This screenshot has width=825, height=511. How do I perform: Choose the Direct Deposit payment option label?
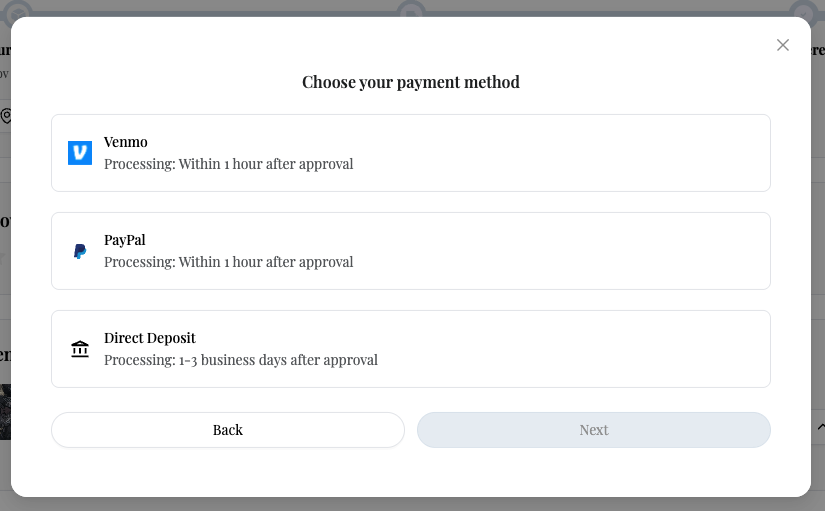(x=152, y=338)
